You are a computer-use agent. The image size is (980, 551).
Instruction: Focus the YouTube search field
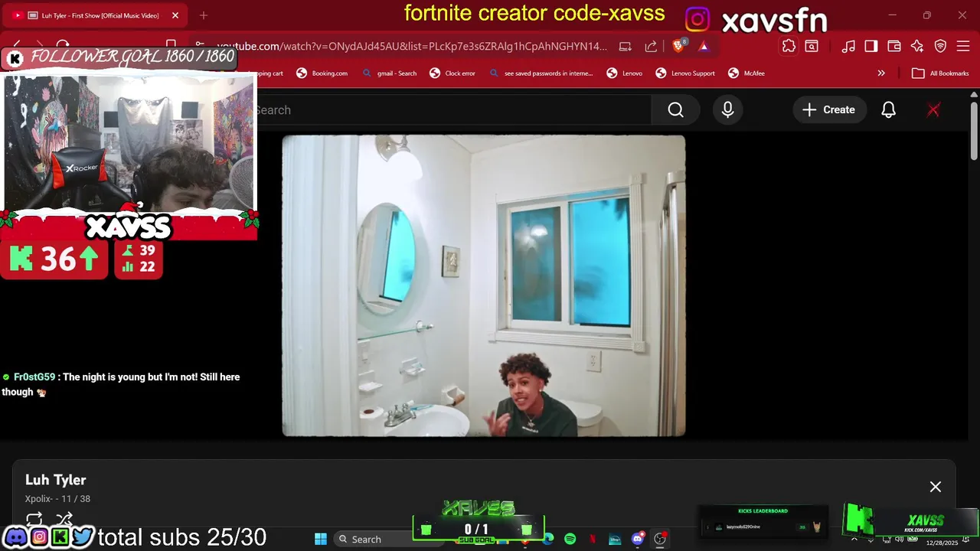pyautogui.click(x=453, y=110)
